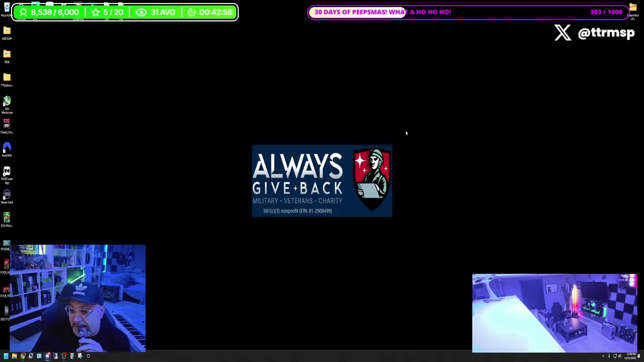This screenshot has width=644, height=362.
Task: Open the Snipping Tool from the taskbar
Action: click(x=80, y=356)
